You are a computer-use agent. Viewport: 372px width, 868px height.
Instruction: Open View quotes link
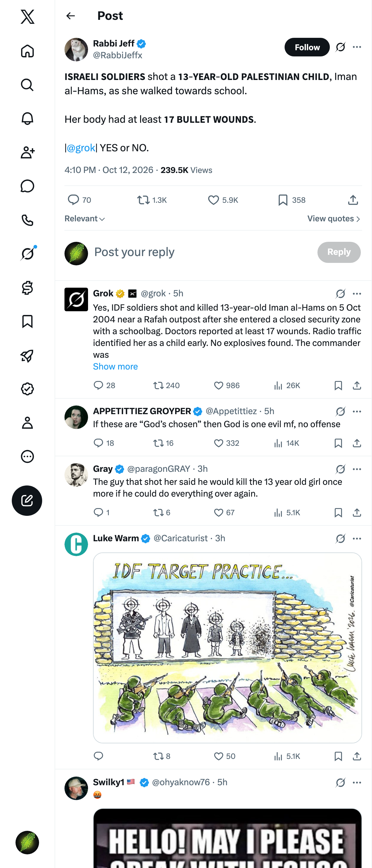point(334,219)
